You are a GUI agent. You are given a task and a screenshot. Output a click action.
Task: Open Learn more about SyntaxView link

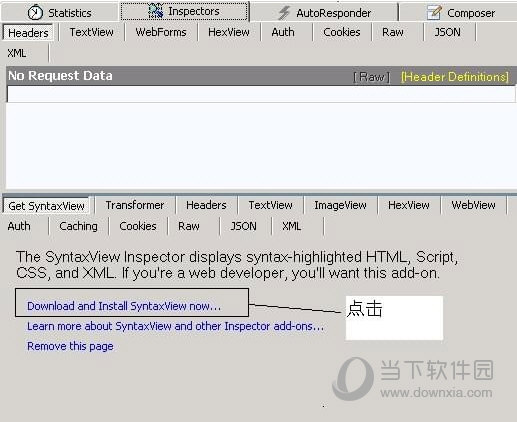tap(175, 326)
